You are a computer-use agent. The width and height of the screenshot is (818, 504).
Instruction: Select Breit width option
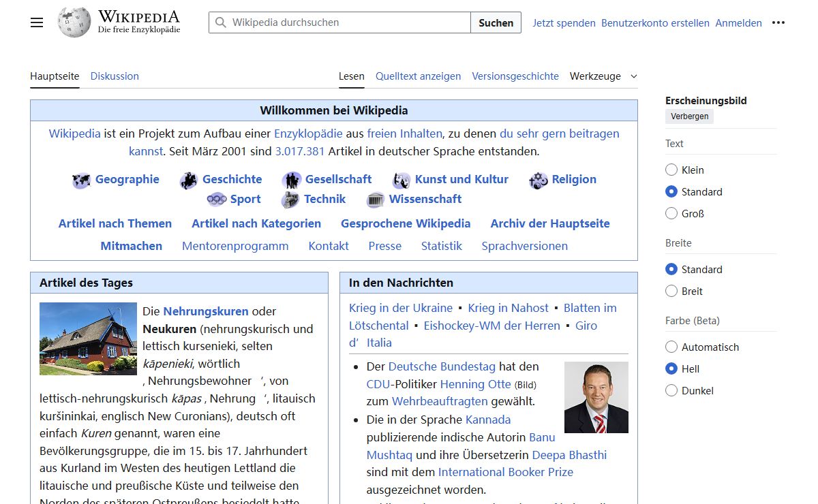pyautogui.click(x=671, y=291)
